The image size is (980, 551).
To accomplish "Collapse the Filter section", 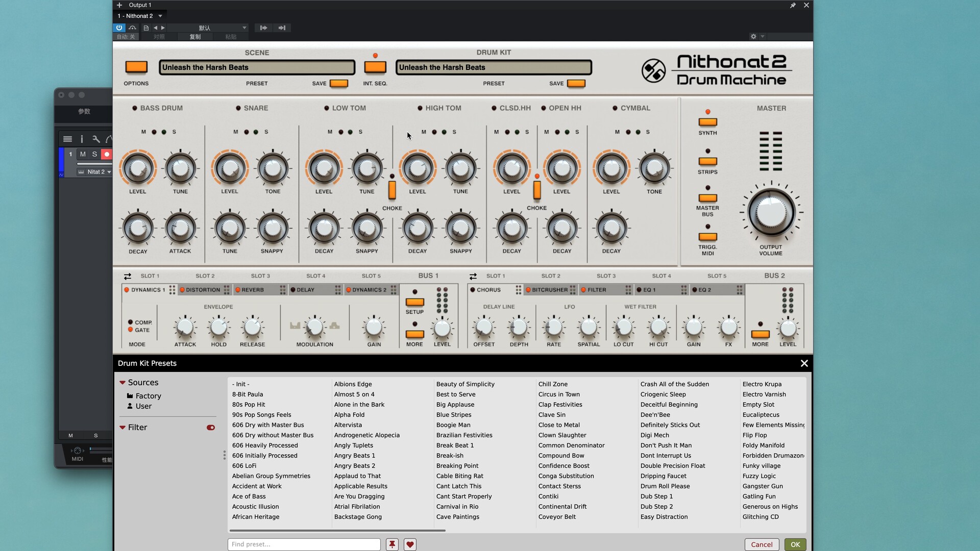I will point(122,428).
